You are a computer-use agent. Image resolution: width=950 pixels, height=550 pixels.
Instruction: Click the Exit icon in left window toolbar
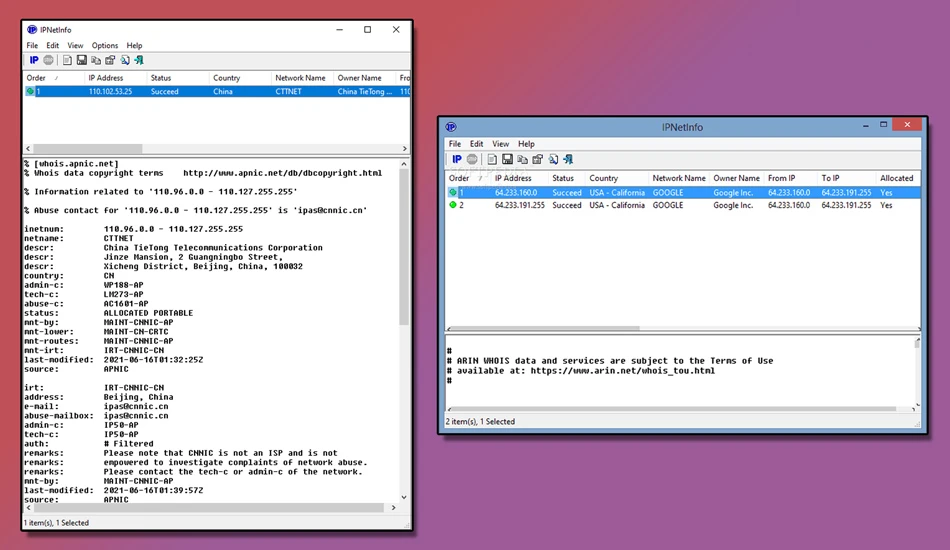tap(139, 60)
